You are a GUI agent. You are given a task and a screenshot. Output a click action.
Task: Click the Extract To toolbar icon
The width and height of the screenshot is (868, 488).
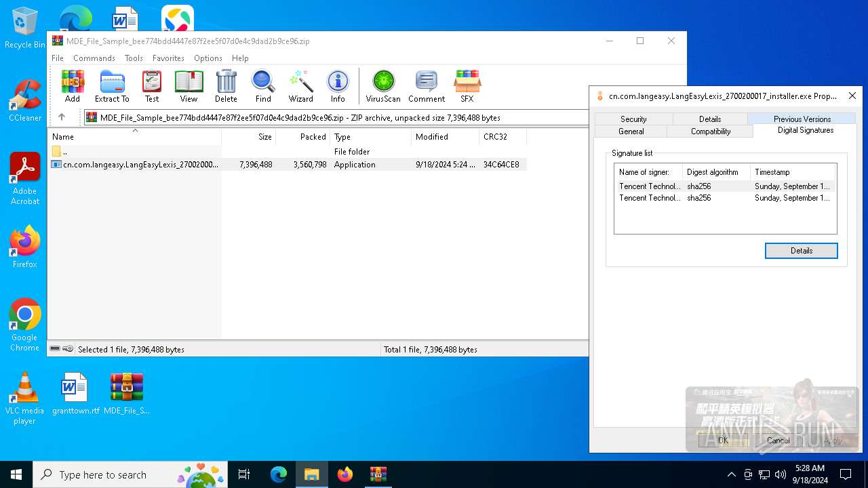tap(112, 86)
